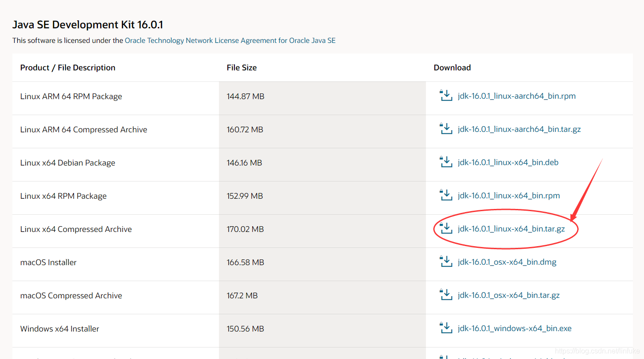
Task: Select the 146.16 MB file size
Action: [x=244, y=163]
